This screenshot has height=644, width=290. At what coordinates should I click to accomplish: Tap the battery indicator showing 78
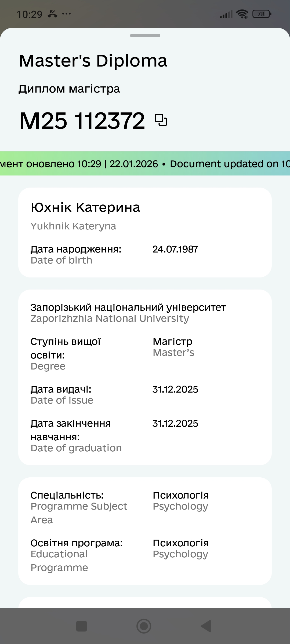[x=262, y=14]
